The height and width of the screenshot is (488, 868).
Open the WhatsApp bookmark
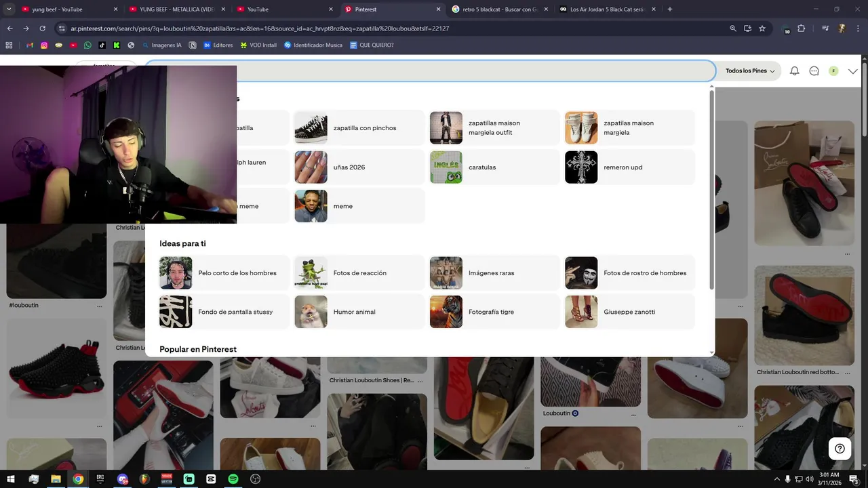click(x=87, y=45)
